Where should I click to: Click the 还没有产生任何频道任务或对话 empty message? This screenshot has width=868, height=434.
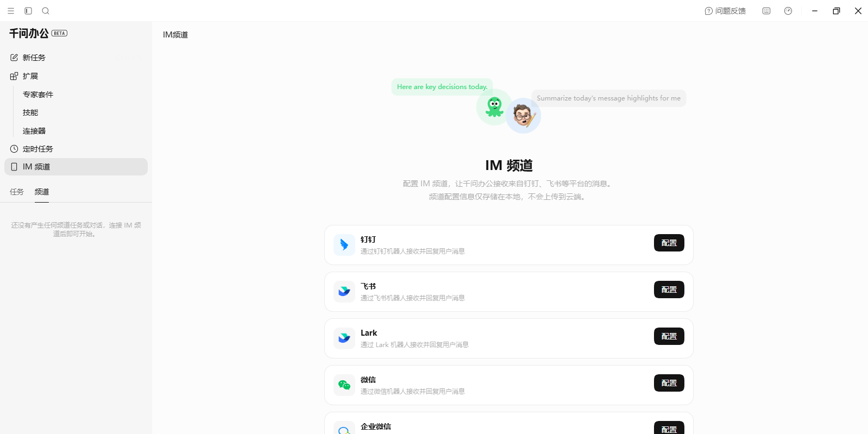coord(76,229)
